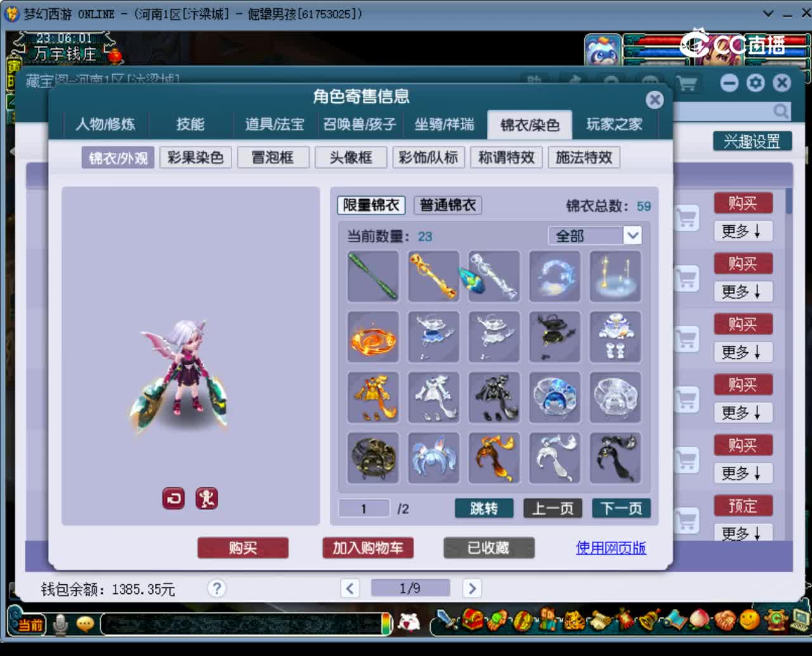Select the black hair ornament in bottom row
Image resolution: width=812 pixels, height=656 pixels.
[x=615, y=458]
